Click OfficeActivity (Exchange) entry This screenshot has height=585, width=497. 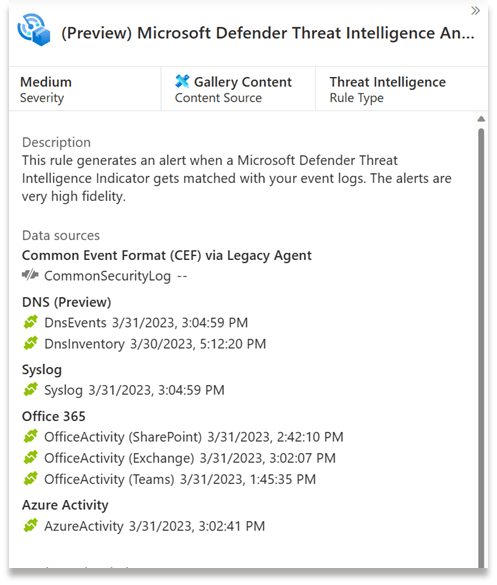pos(190,458)
